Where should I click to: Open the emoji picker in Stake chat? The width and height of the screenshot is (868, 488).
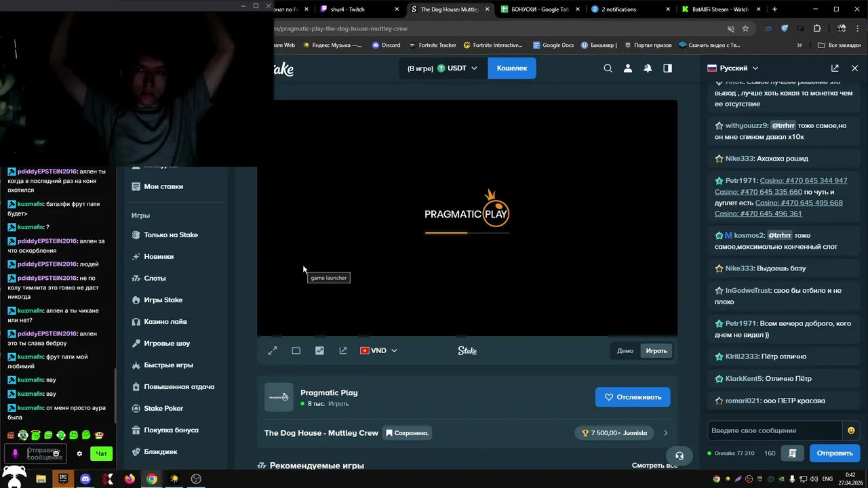pyautogui.click(x=851, y=430)
